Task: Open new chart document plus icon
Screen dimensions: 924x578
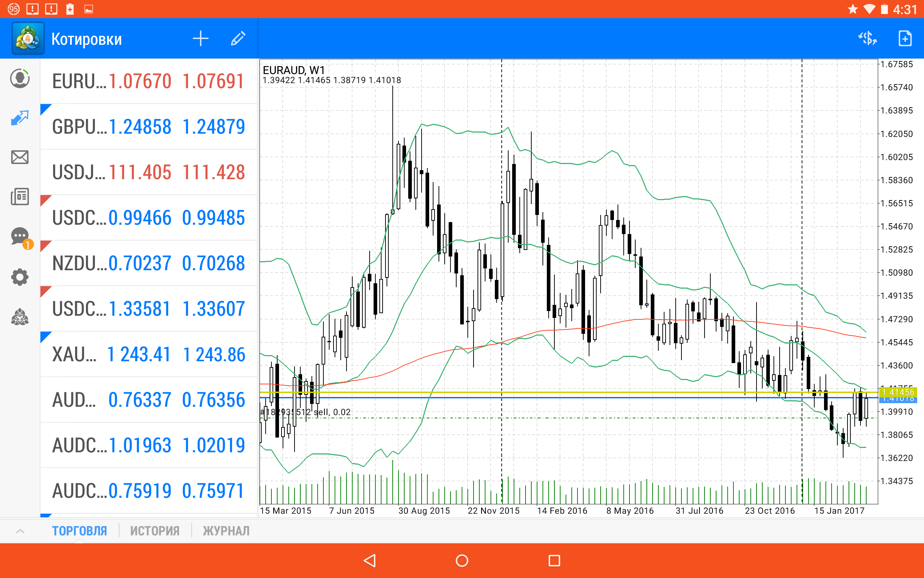Action: (x=905, y=39)
